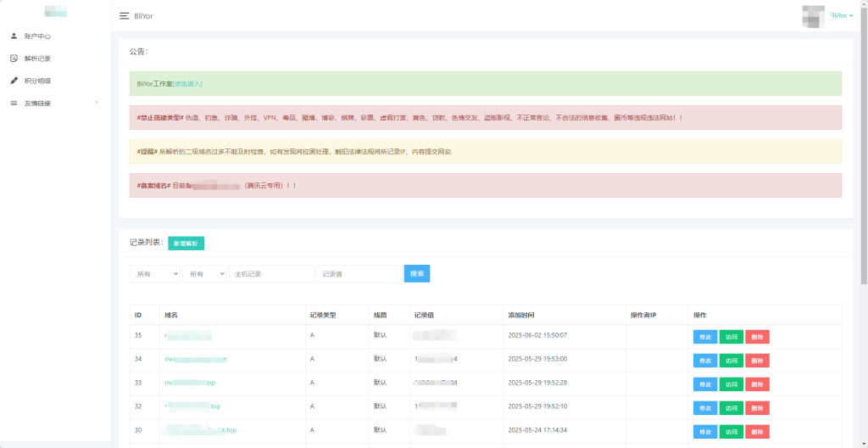Focus the 主机记录 search input field

click(x=271, y=273)
